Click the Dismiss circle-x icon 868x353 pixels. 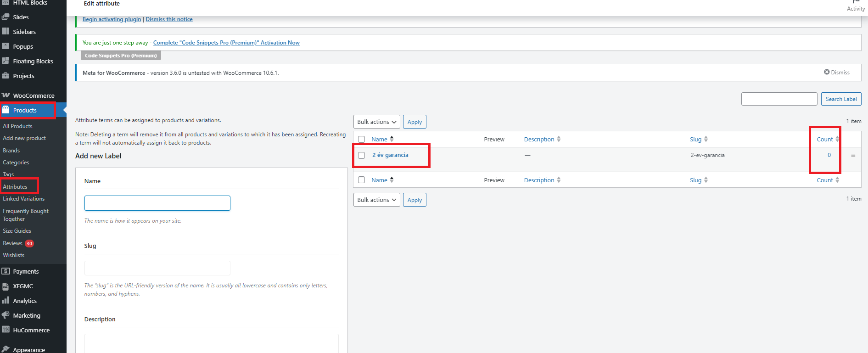point(827,72)
